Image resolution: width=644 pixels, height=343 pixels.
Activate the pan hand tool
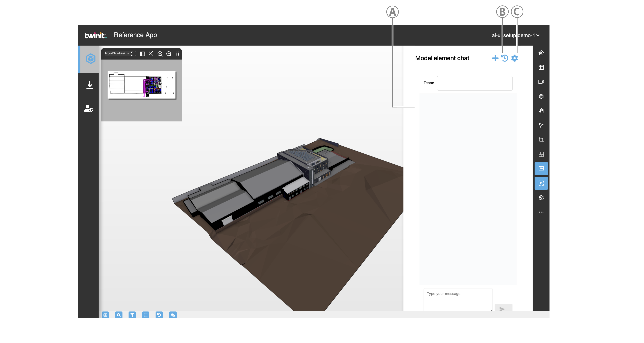[541, 111]
